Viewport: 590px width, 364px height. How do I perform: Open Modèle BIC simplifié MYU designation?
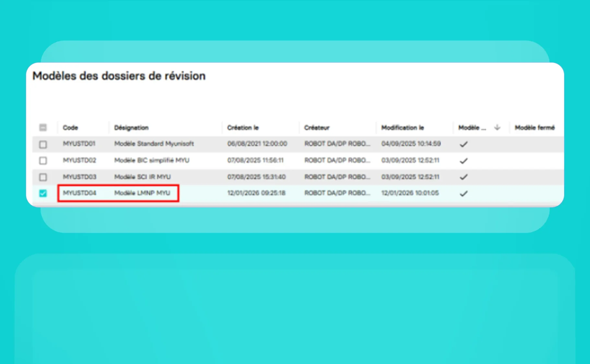pos(152,160)
